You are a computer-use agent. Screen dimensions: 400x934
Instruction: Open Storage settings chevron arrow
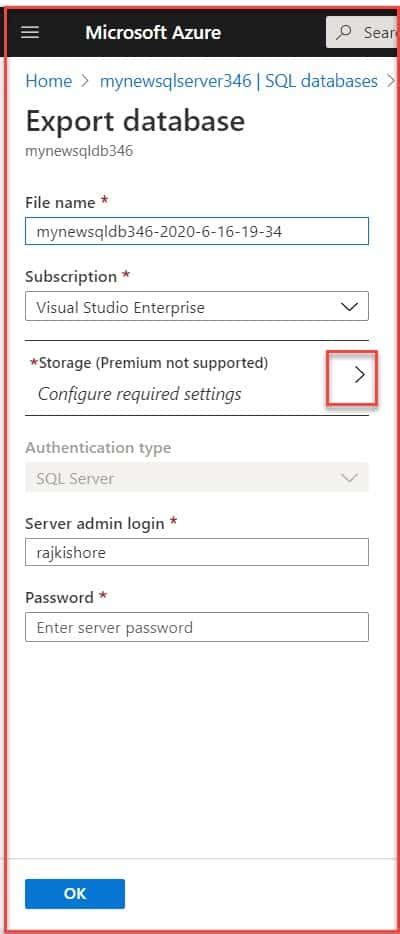click(x=359, y=375)
